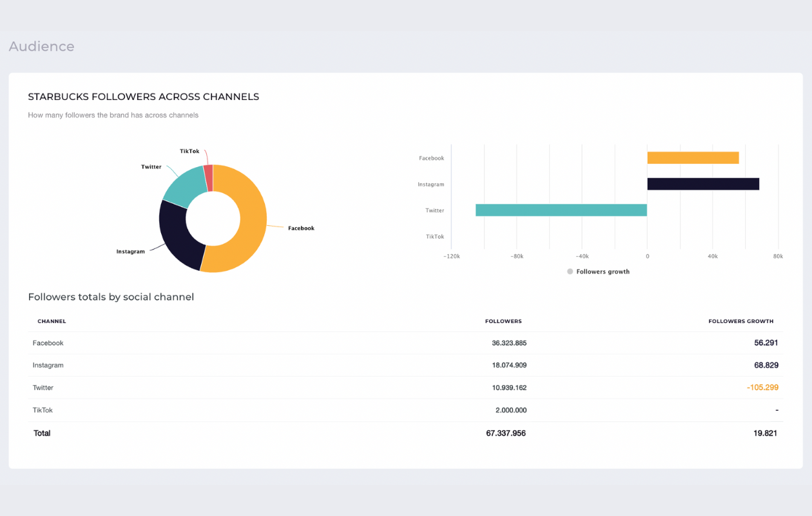Click the Twitter axis label on bar chart
Viewport: 812px width, 516px height.
pos(434,210)
